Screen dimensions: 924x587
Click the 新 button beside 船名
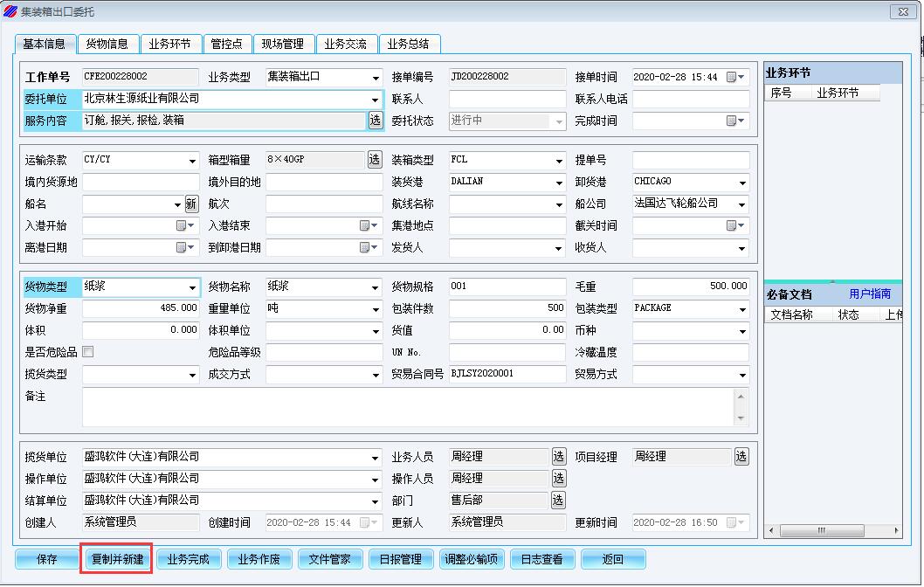pos(191,204)
